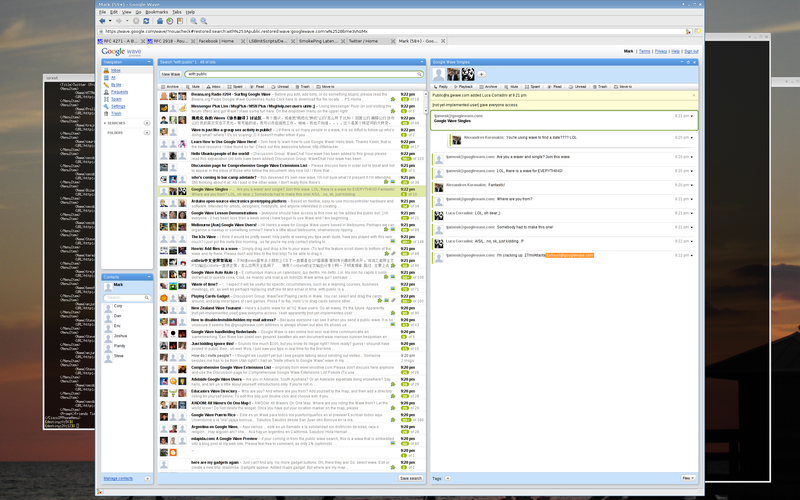
Task: Open dropdown arrow on 'Google Wave Singles' blip
Action: (691, 116)
